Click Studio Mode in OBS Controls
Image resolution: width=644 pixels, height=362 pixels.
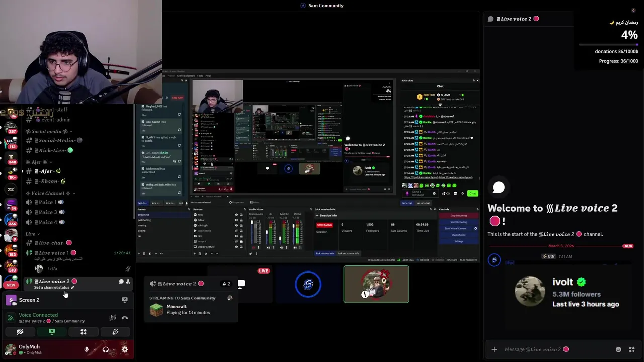pyautogui.click(x=458, y=235)
